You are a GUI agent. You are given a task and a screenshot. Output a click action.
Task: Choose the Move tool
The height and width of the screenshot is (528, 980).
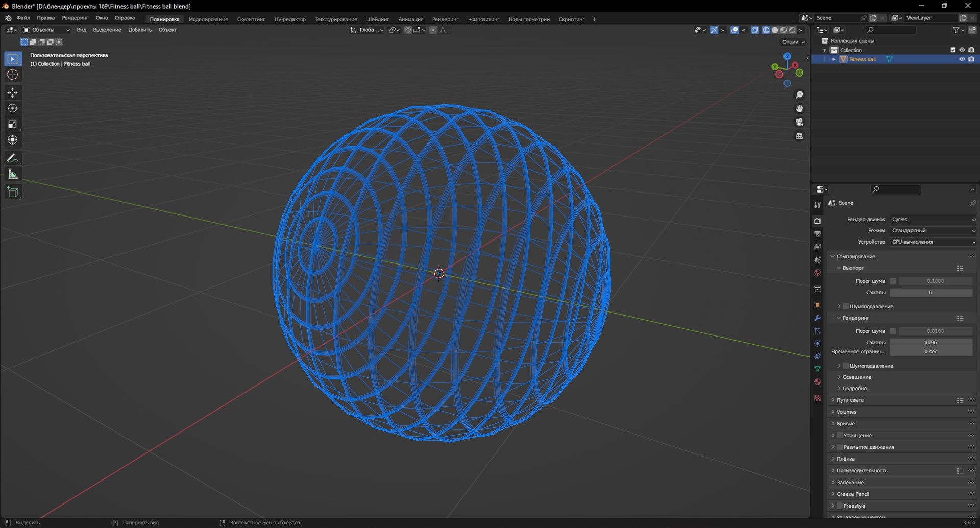(13, 92)
